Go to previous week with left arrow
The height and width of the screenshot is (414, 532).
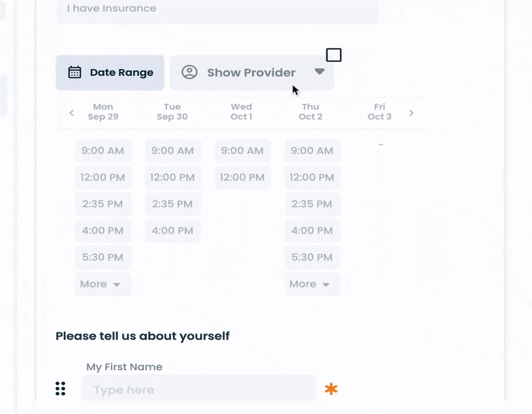point(72,112)
